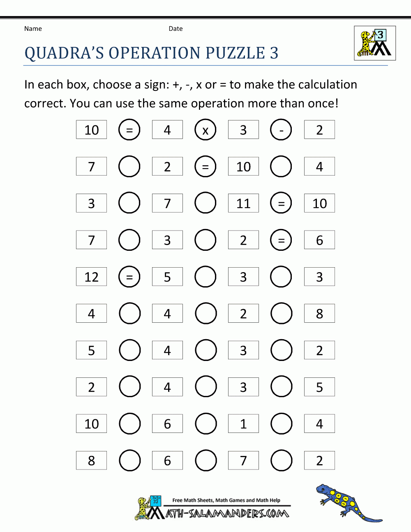This screenshot has width=411, height=532.
Task: Click the equals circle after number 12
Action: (129, 277)
